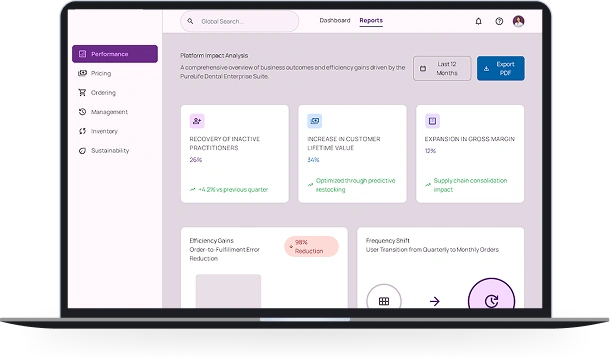Select the Reports tab
This screenshot has width=610, height=362.
pyautogui.click(x=371, y=20)
